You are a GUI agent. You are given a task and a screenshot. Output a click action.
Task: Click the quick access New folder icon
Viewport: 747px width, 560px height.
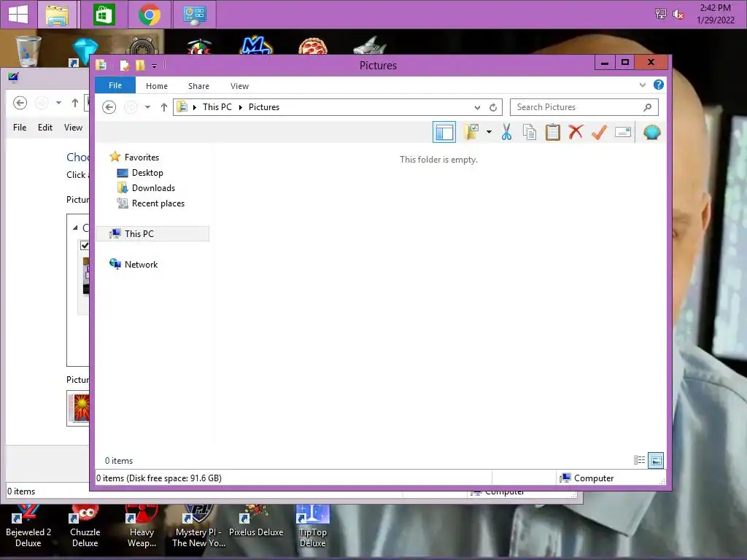[x=140, y=65]
